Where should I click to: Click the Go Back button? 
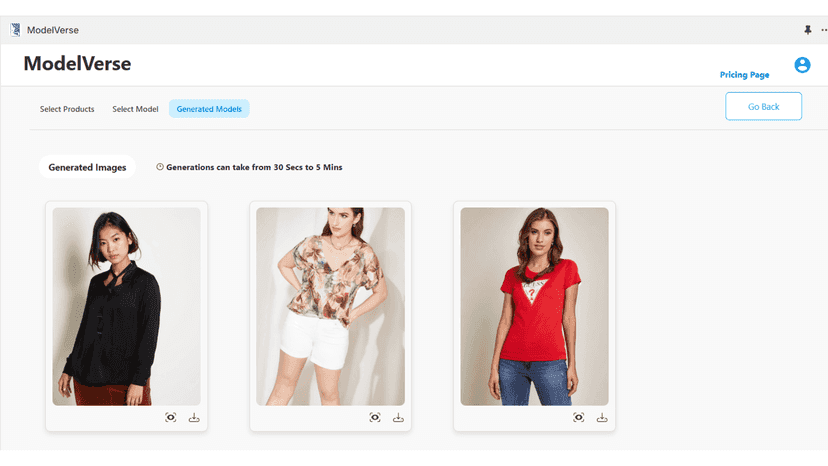click(x=764, y=106)
